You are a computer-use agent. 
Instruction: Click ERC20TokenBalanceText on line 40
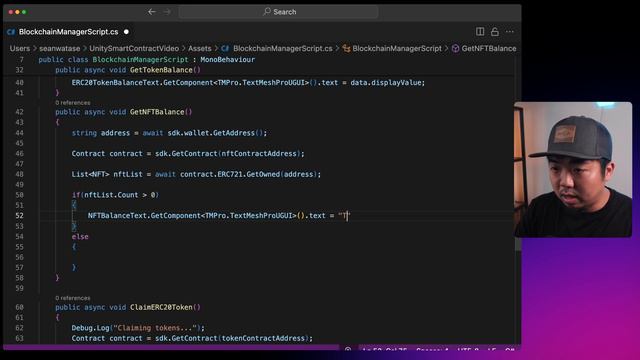point(115,82)
